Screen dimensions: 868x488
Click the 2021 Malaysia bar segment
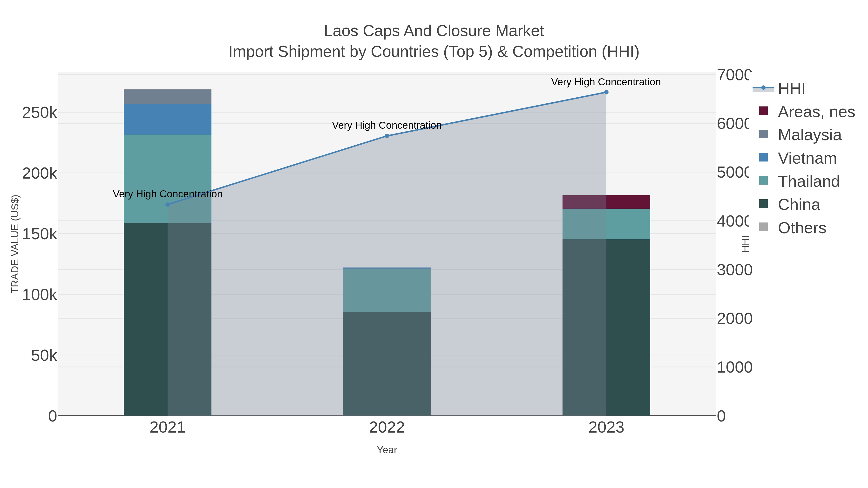[x=168, y=97]
